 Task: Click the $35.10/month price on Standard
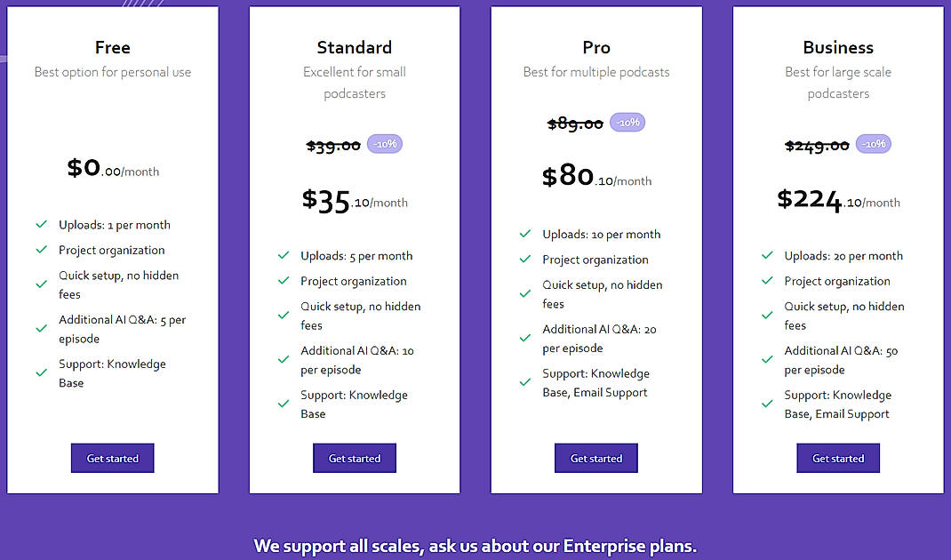tap(355, 199)
